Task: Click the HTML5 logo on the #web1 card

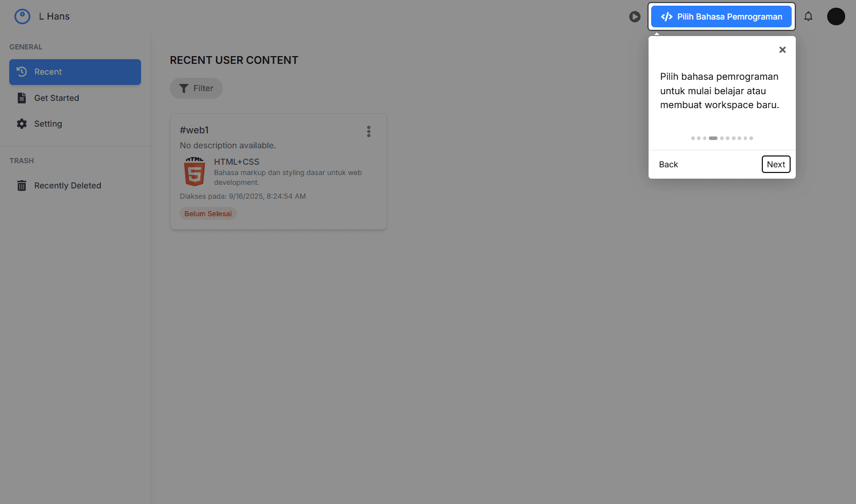Action: pos(195,171)
